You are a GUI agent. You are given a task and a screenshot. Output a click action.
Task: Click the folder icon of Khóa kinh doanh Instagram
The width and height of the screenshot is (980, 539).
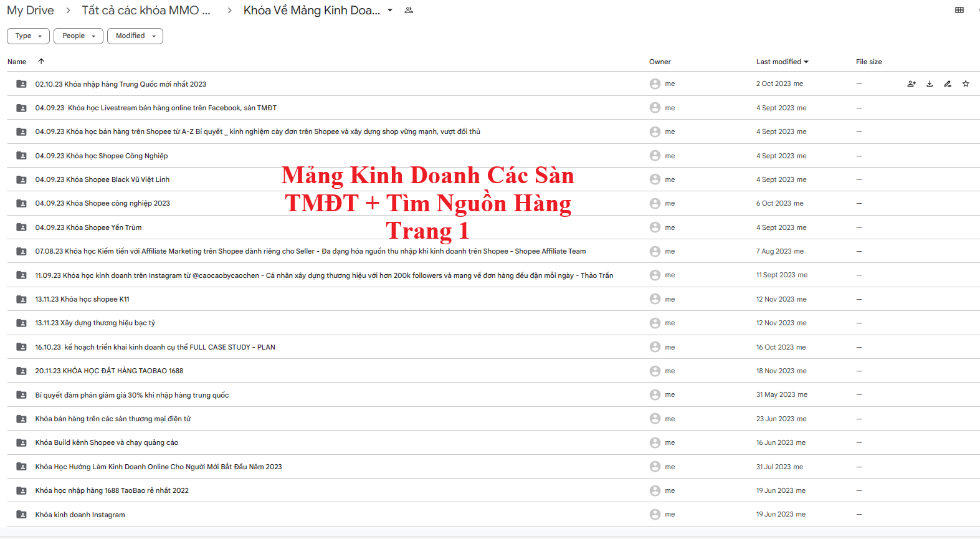coord(21,515)
